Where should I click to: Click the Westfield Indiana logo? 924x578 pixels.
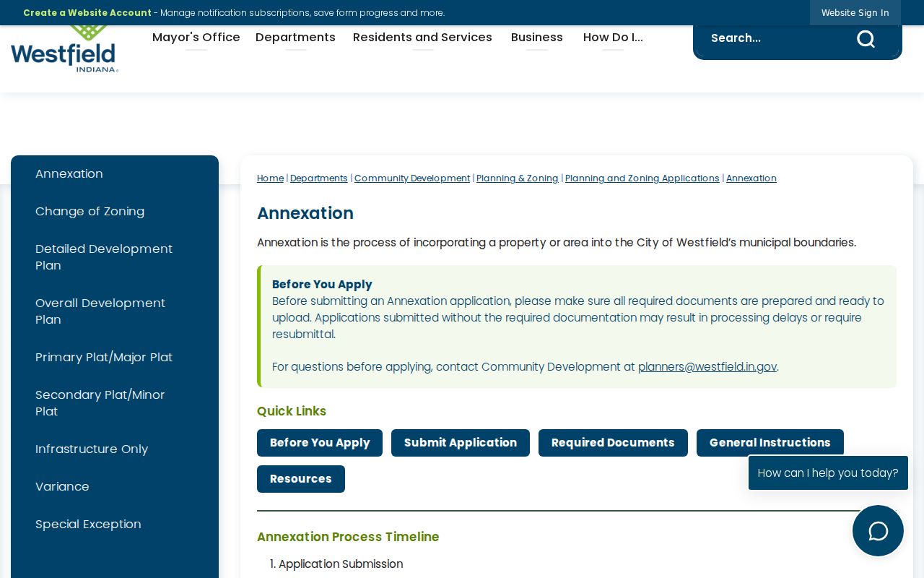[x=65, y=48]
